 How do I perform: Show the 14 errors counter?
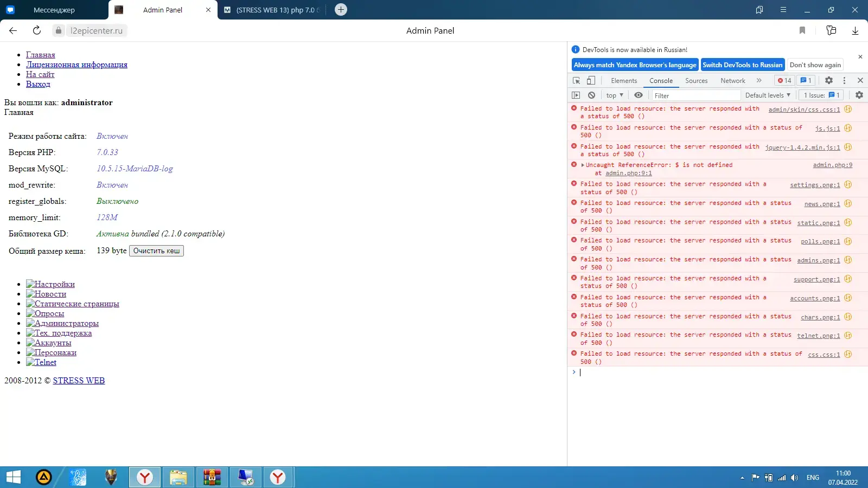[784, 80]
